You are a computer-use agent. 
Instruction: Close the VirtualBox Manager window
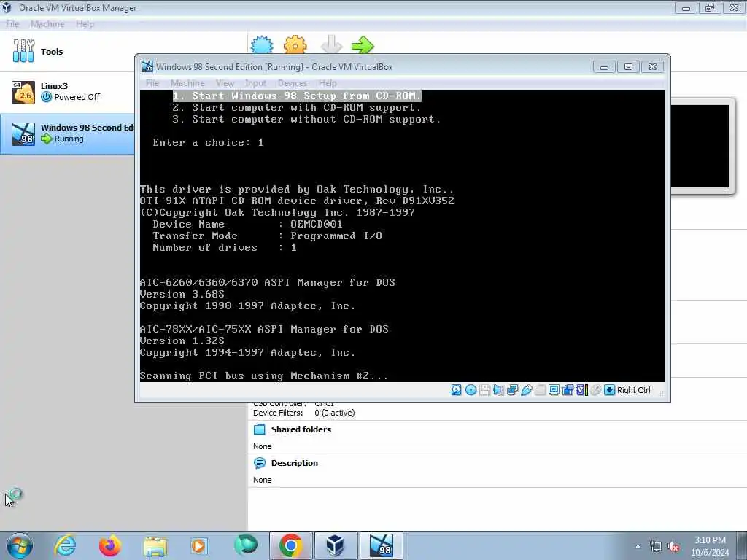pos(734,7)
